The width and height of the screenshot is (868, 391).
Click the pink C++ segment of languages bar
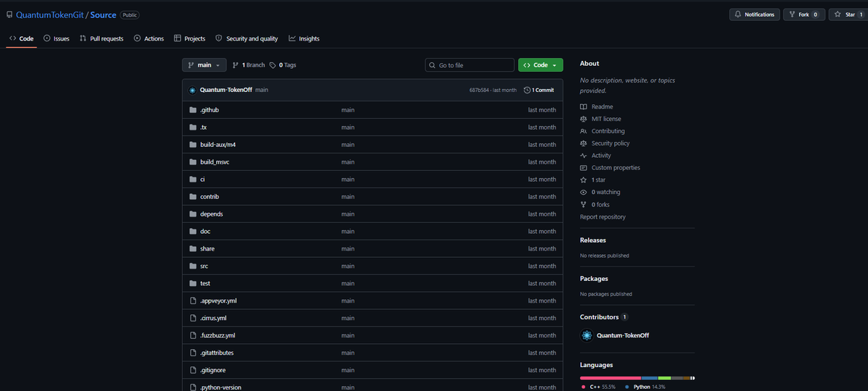[x=610, y=377]
